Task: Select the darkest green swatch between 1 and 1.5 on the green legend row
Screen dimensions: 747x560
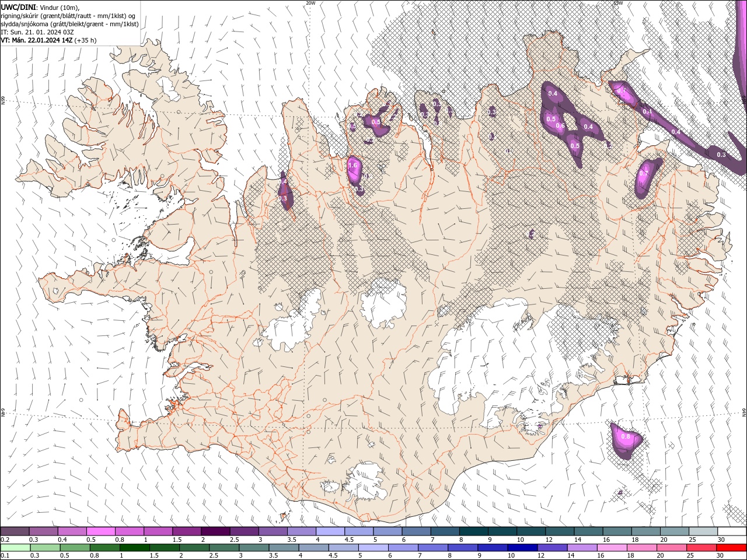Action: (x=134, y=548)
